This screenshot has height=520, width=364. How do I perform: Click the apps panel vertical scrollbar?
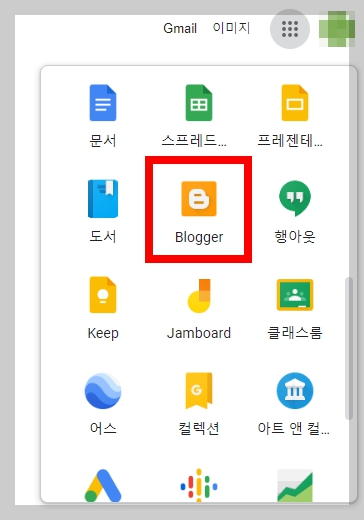click(349, 348)
